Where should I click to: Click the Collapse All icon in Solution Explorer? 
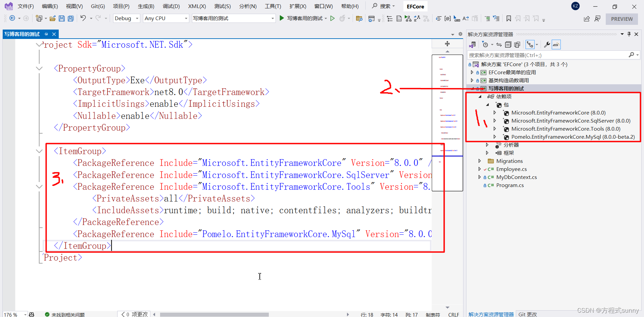point(508,45)
